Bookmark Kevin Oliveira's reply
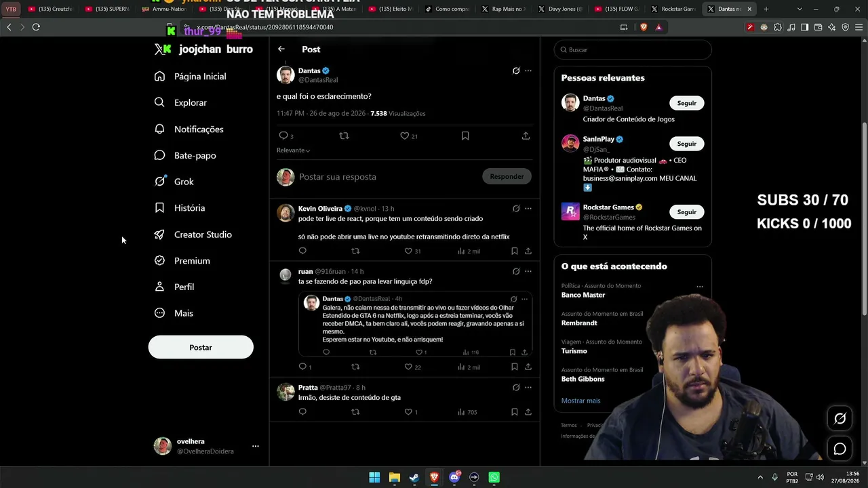This screenshot has width=868, height=488. click(514, 251)
